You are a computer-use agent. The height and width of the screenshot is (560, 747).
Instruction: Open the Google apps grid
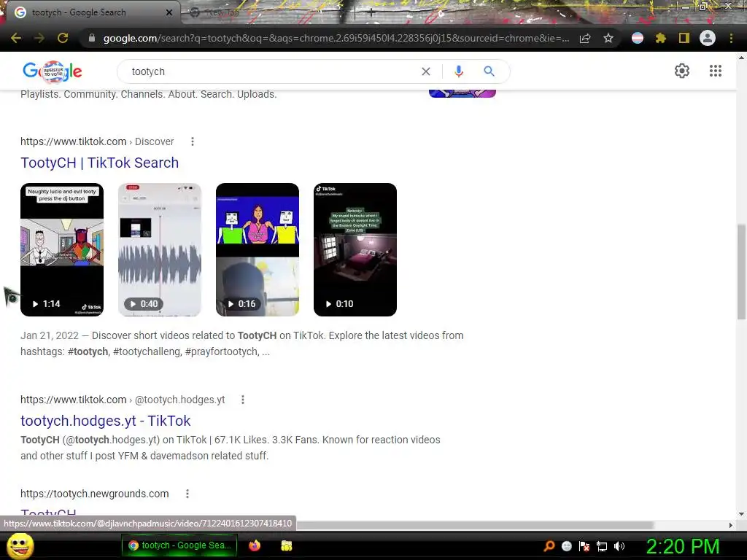[716, 71]
